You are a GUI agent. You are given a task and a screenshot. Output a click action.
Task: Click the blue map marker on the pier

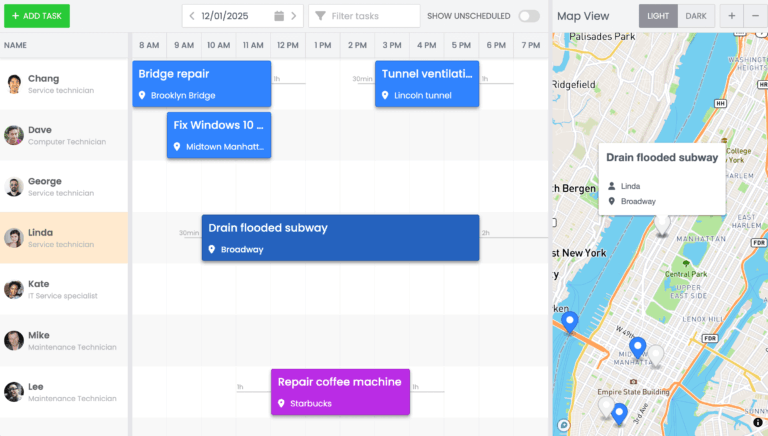click(x=570, y=322)
